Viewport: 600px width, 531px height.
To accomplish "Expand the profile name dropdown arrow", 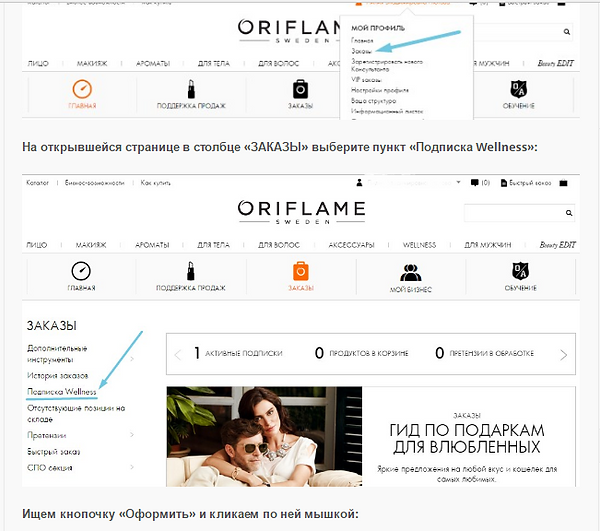I will click(x=458, y=182).
